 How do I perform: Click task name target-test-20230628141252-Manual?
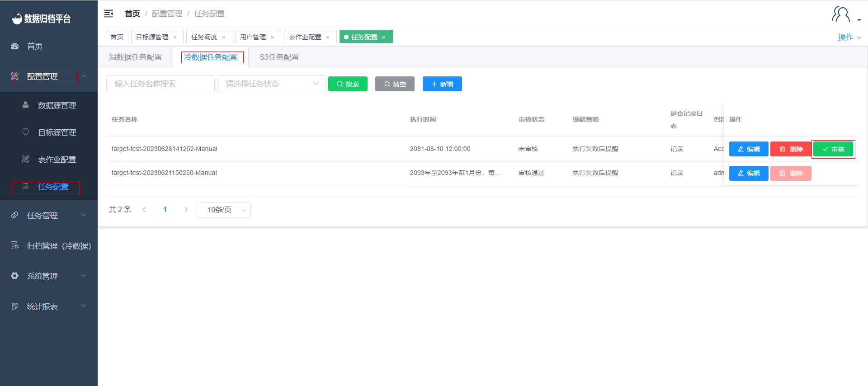pyautogui.click(x=165, y=149)
